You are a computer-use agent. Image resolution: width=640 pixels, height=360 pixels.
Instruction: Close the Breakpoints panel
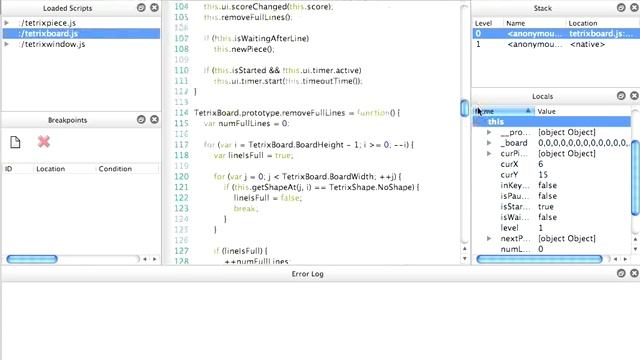(154, 120)
